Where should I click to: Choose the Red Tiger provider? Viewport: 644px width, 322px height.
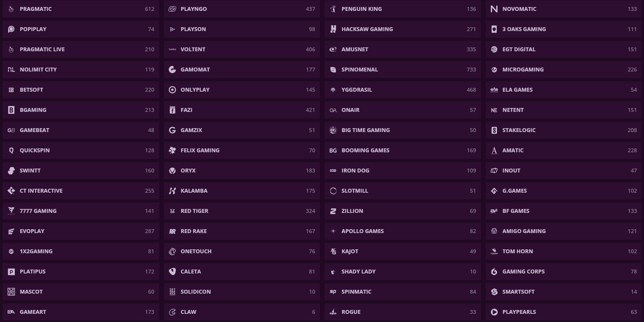tap(241, 211)
